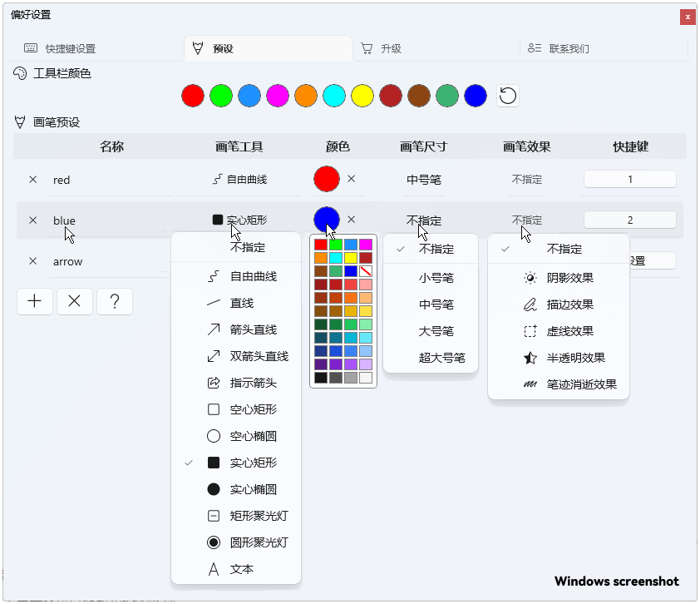Select the 自由曲线 tool in the menu

236,276
